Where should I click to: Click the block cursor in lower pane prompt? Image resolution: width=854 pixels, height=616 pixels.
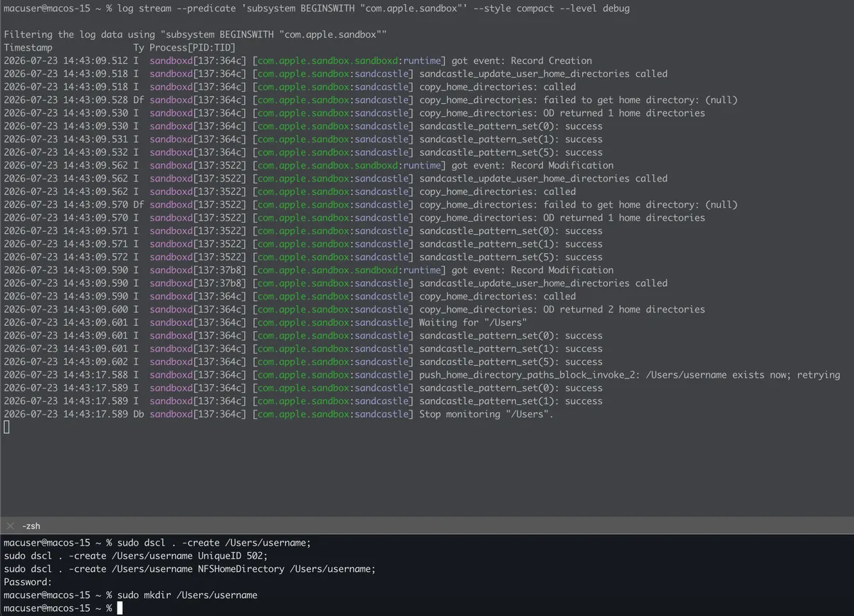120,608
